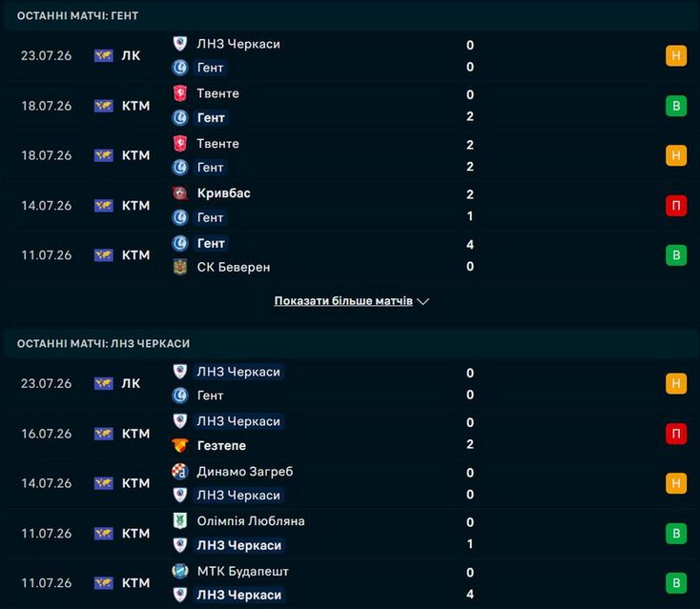Click the СК Беверен club crest
The height and width of the screenshot is (609, 700).
[180, 267]
